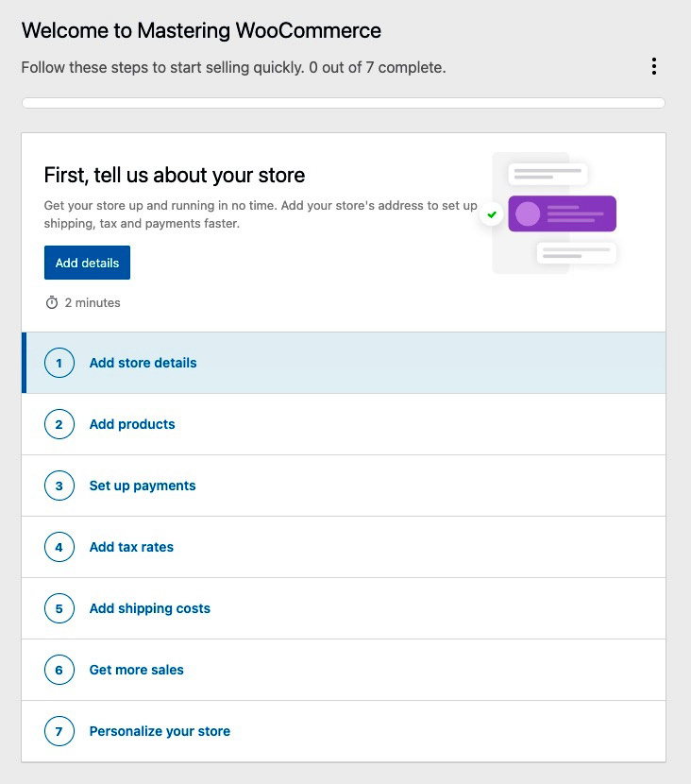Click the stopwatch icon beside 2 minutes
Viewport: 691px width, 784px height.
pos(52,302)
